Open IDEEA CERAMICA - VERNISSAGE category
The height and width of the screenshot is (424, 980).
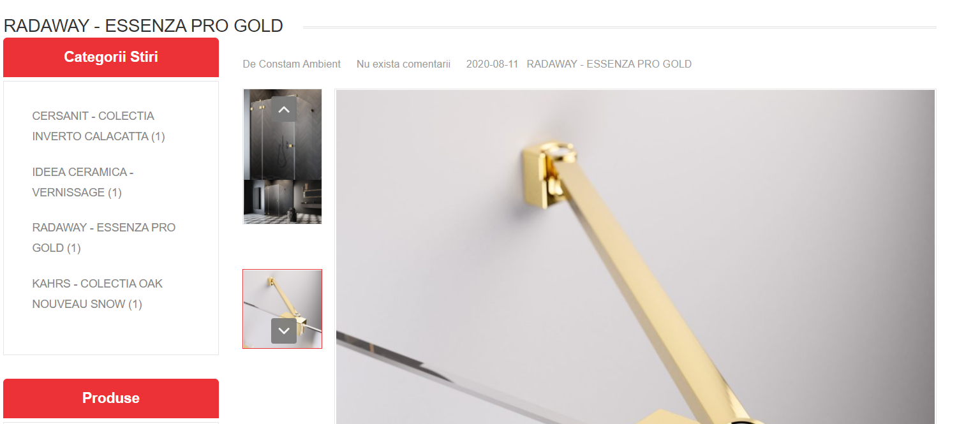click(x=83, y=182)
